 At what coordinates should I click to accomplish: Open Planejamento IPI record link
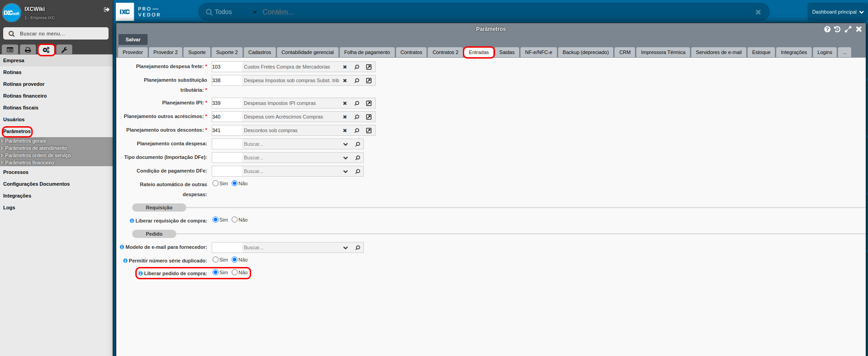click(369, 103)
